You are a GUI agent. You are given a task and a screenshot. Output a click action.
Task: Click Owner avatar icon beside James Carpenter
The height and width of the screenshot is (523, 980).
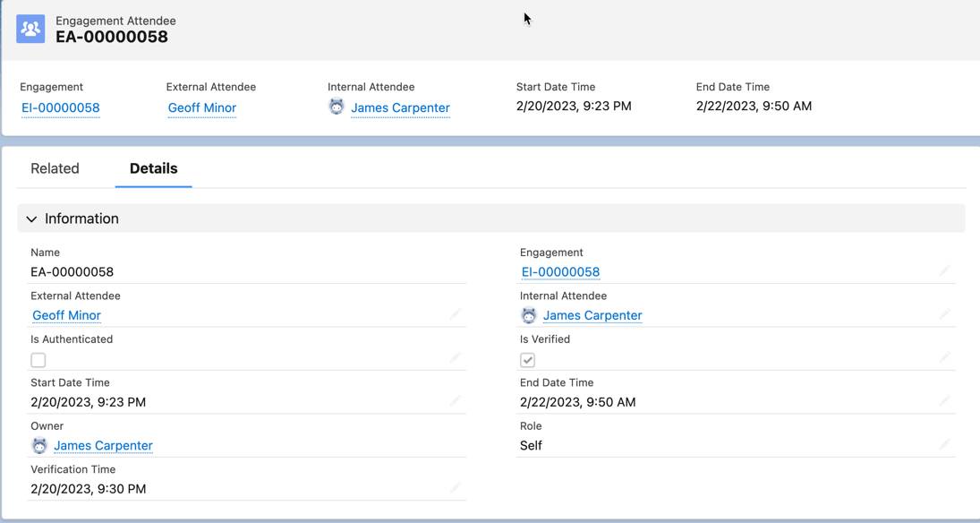(x=39, y=445)
